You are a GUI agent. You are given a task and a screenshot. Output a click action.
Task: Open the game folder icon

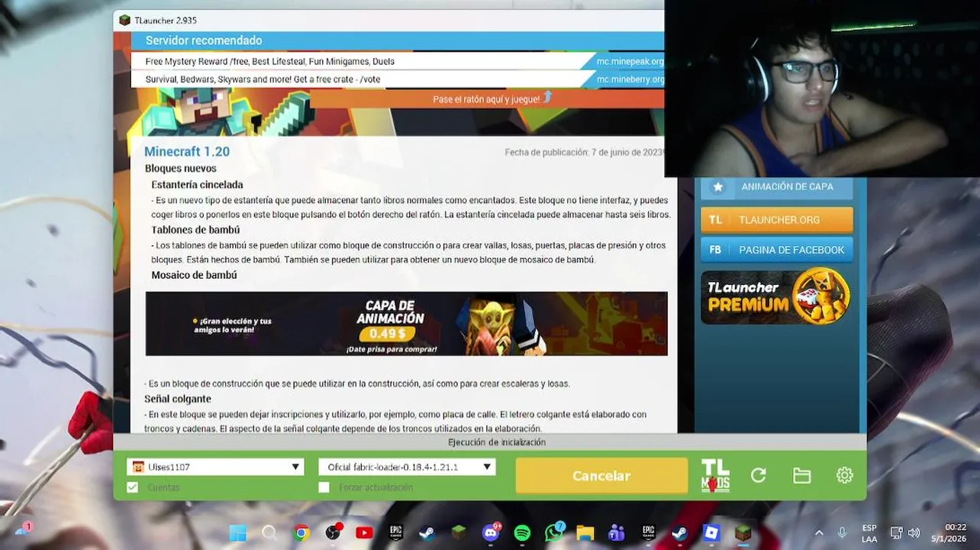[x=801, y=475]
